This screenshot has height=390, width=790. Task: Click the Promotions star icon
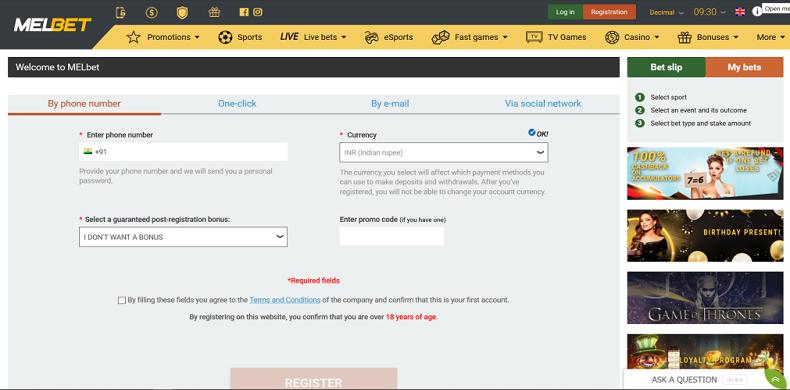134,37
